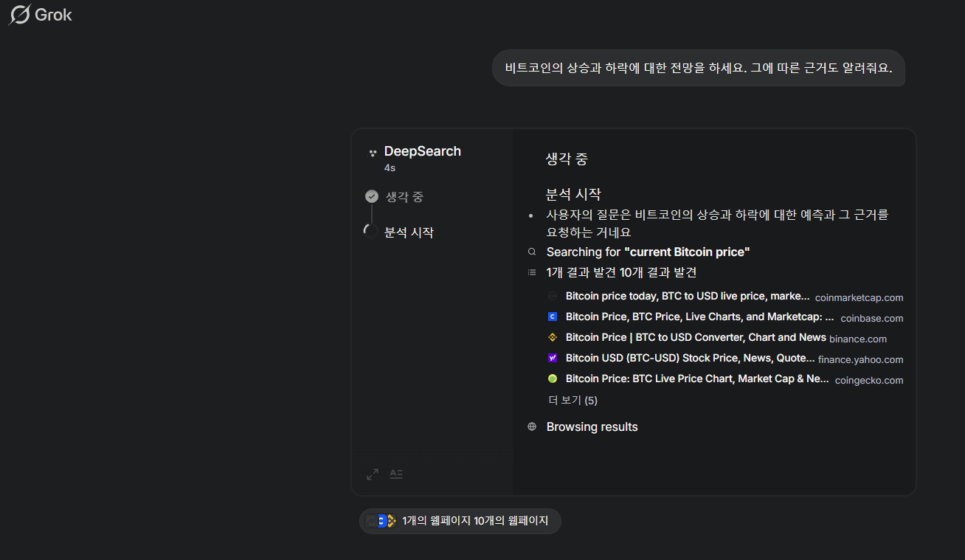Screen dimensions: 965x560
Task: Click the globe icon by Browsing results
Action: pos(532,427)
